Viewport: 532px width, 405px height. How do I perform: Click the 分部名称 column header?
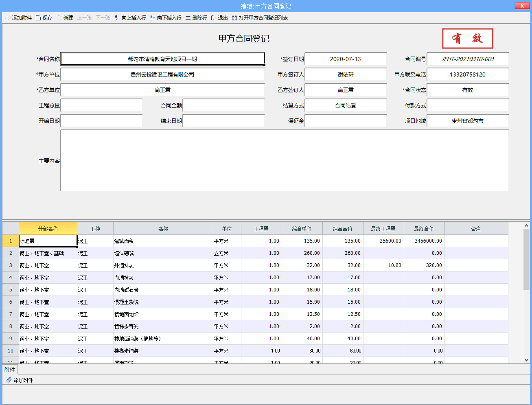tap(48, 229)
